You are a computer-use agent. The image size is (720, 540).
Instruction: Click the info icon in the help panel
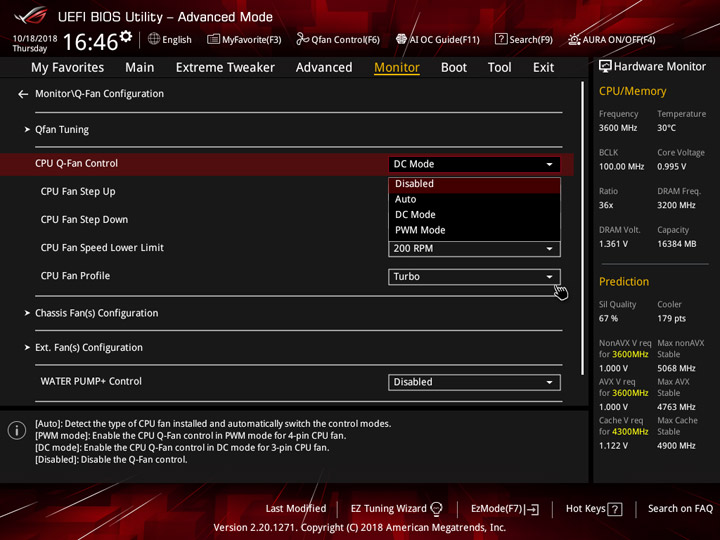17,430
